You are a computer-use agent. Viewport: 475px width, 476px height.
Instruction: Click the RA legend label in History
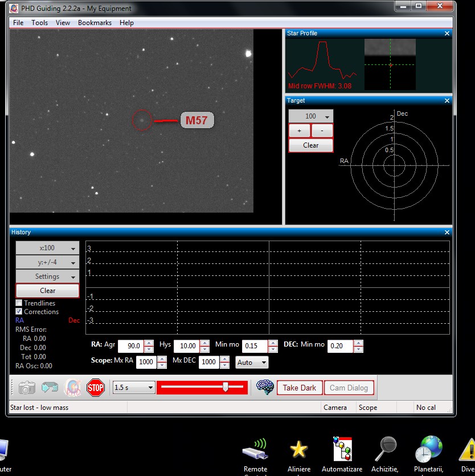tap(19, 320)
